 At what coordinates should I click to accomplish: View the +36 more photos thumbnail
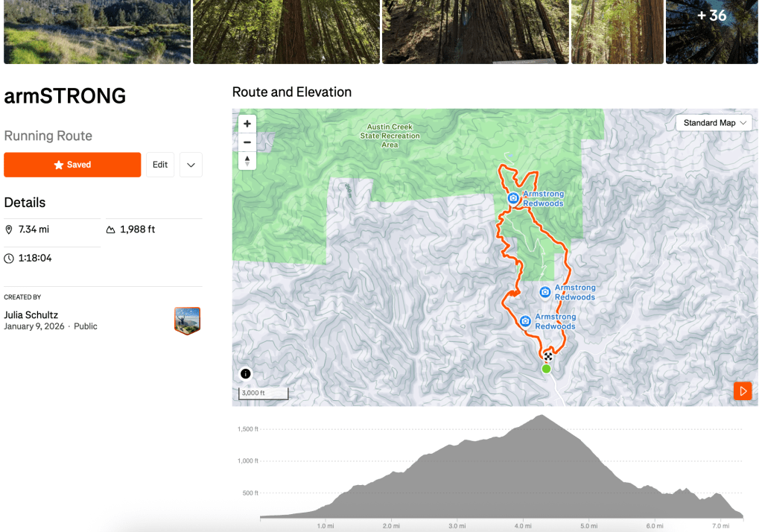[712, 31]
